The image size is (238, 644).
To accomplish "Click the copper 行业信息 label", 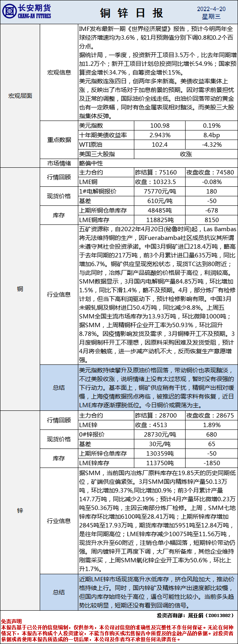I will pos(59,294).
